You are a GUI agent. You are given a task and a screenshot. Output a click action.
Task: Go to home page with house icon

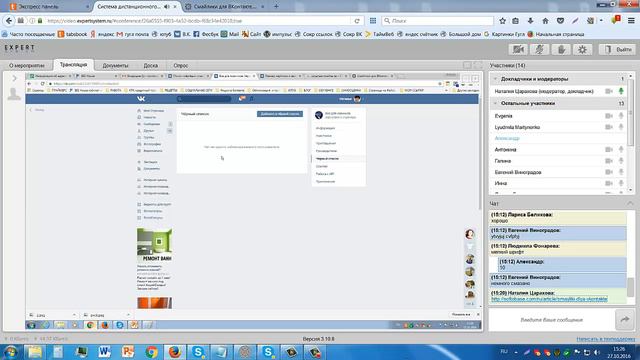click(x=545, y=20)
